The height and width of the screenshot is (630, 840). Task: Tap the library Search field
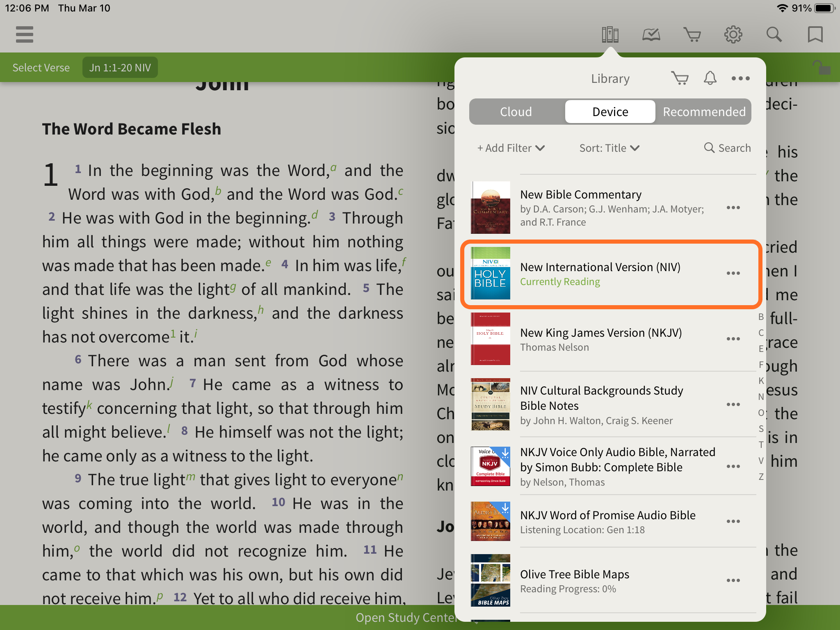(x=727, y=148)
